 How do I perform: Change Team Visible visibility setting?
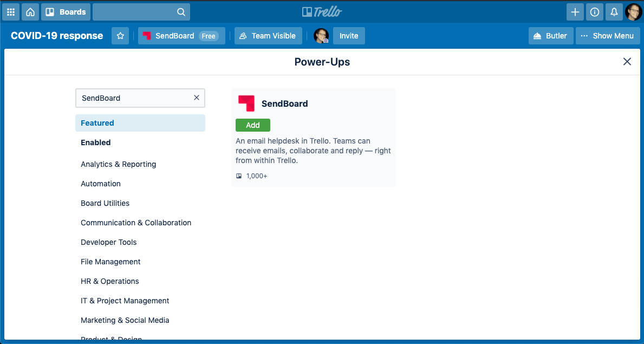pyautogui.click(x=268, y=36)
